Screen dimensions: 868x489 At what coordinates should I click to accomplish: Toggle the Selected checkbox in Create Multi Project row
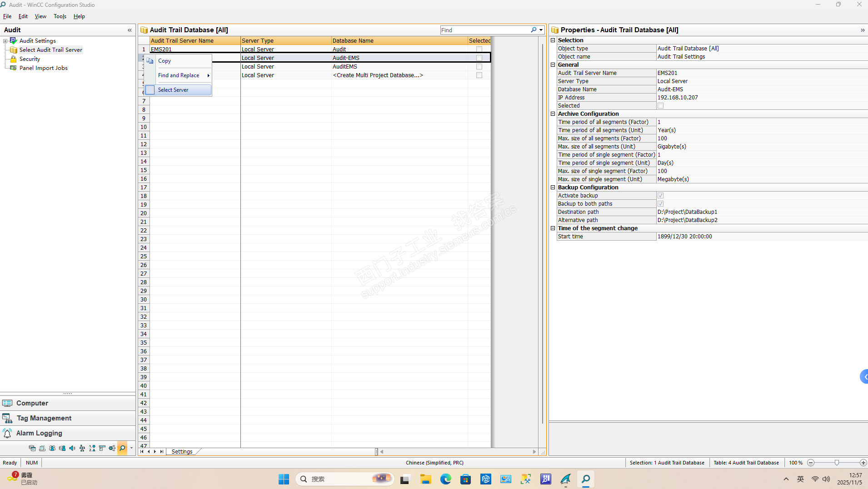479,75
